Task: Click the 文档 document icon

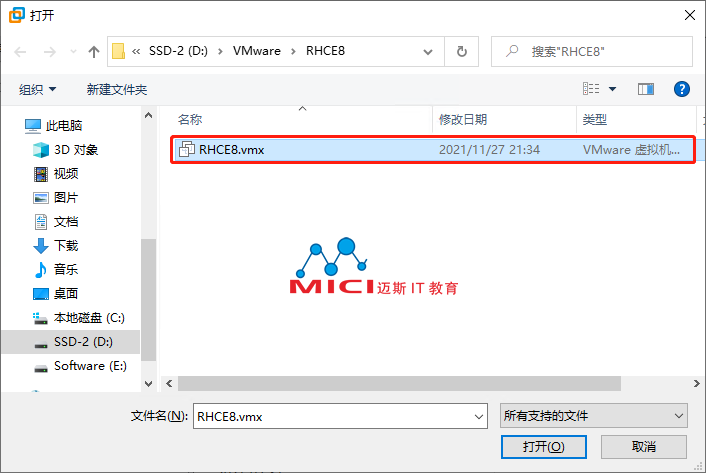Action: tap(41, 222)
